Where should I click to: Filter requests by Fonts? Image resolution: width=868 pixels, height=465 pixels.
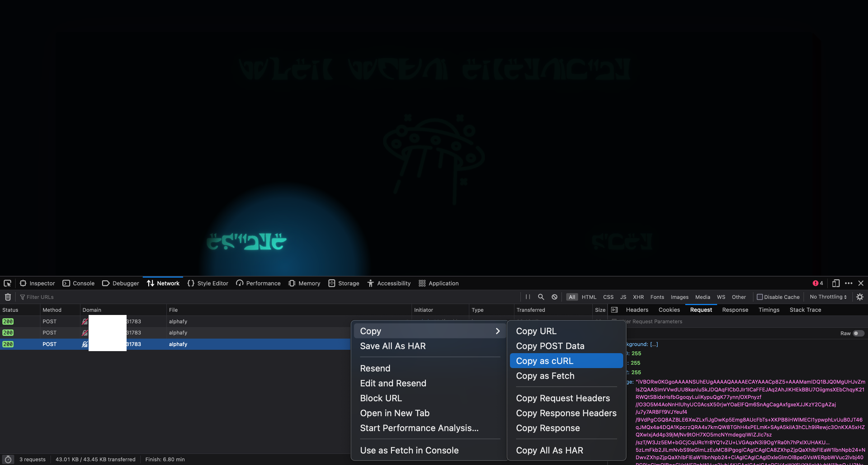click(657, 297)
